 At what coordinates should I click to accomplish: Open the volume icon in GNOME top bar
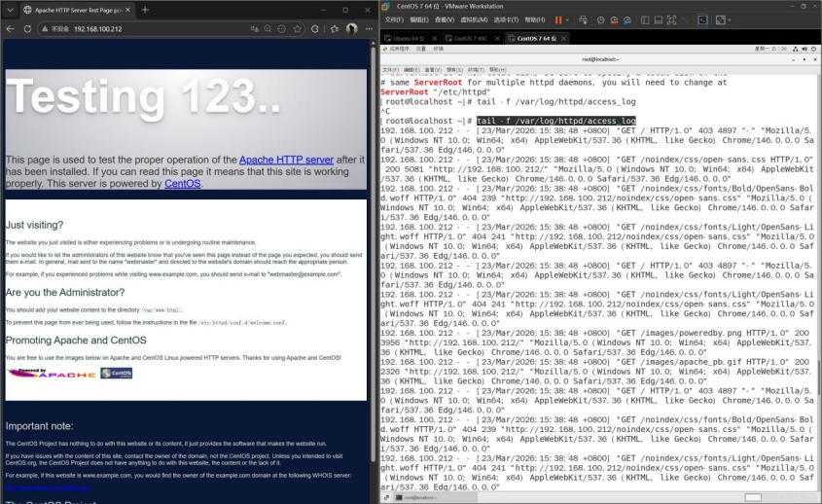pyautogui.click(x=804, y=49)
